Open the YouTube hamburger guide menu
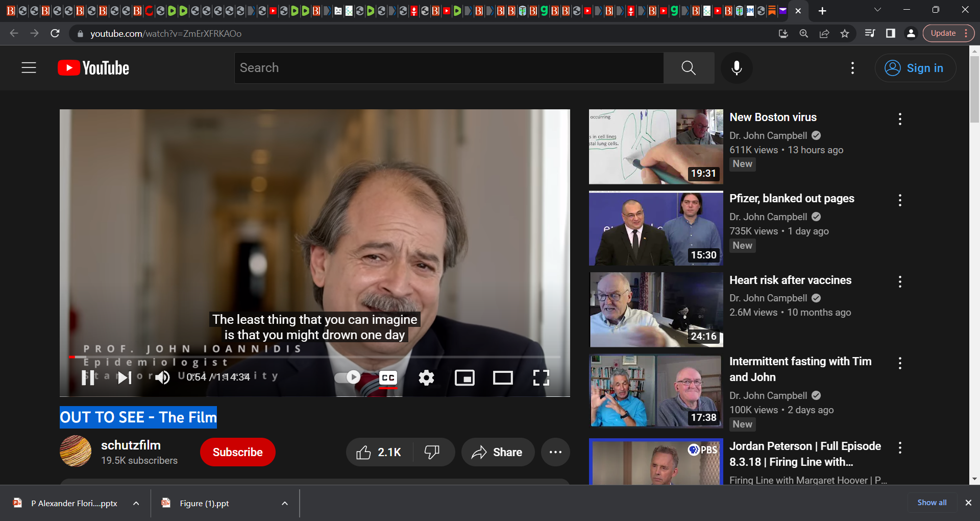 coord(29,68)
